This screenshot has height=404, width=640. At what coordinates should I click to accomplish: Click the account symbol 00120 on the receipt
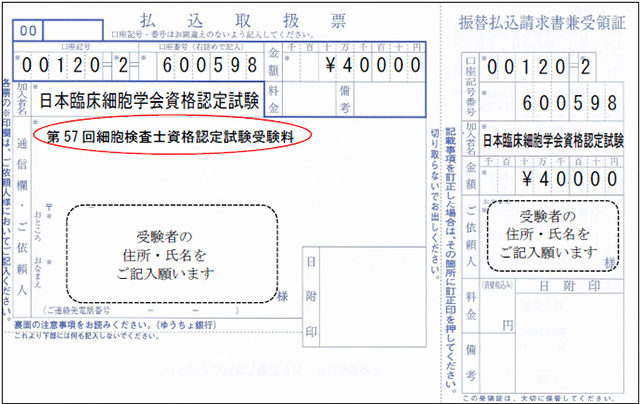526,67
